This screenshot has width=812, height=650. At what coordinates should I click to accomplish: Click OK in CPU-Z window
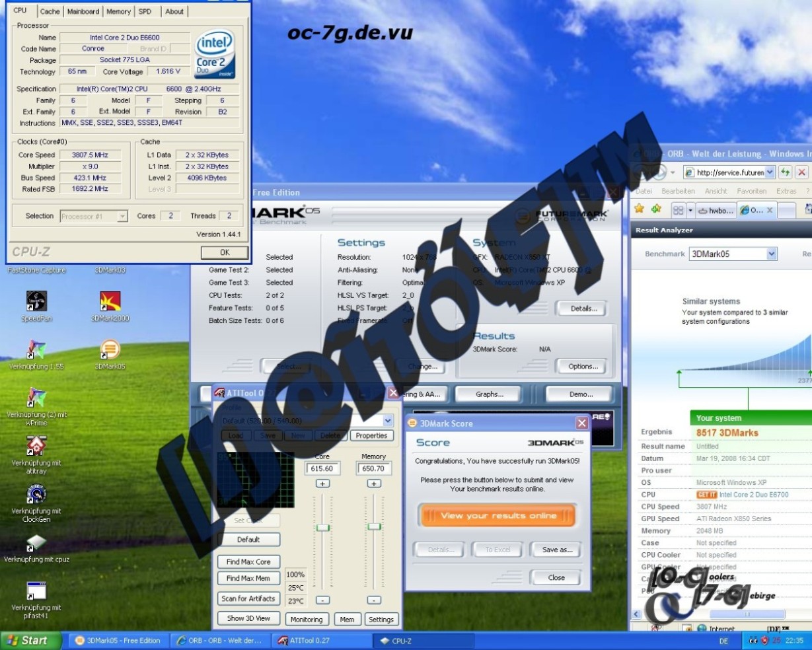pos(225,252)
